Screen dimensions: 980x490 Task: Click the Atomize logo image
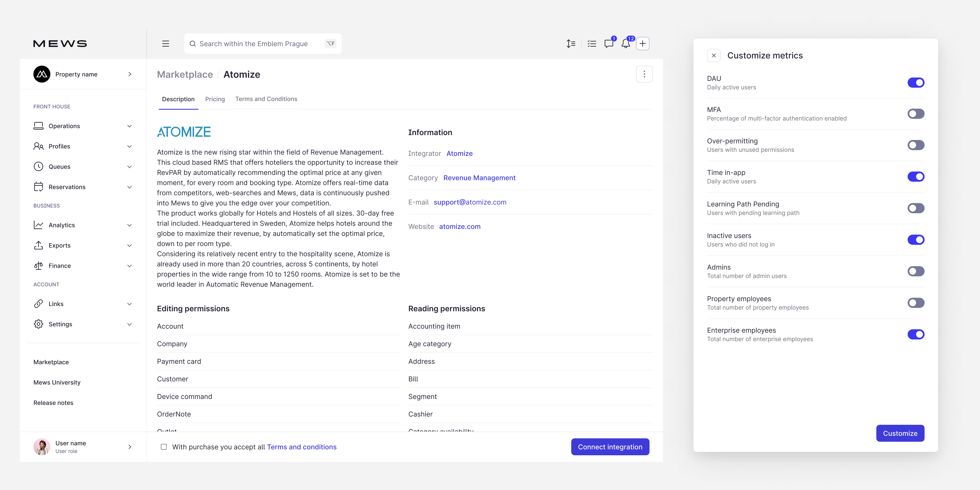point(184,132)
